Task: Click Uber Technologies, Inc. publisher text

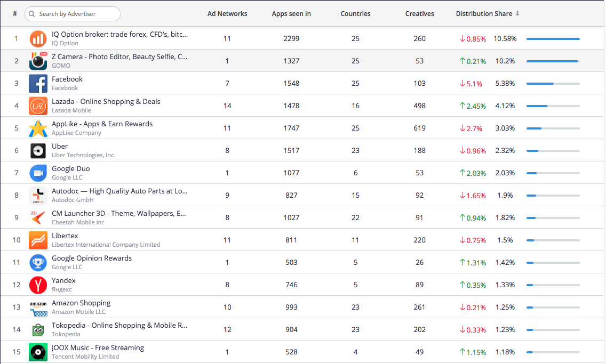Action: click(83, 155)
